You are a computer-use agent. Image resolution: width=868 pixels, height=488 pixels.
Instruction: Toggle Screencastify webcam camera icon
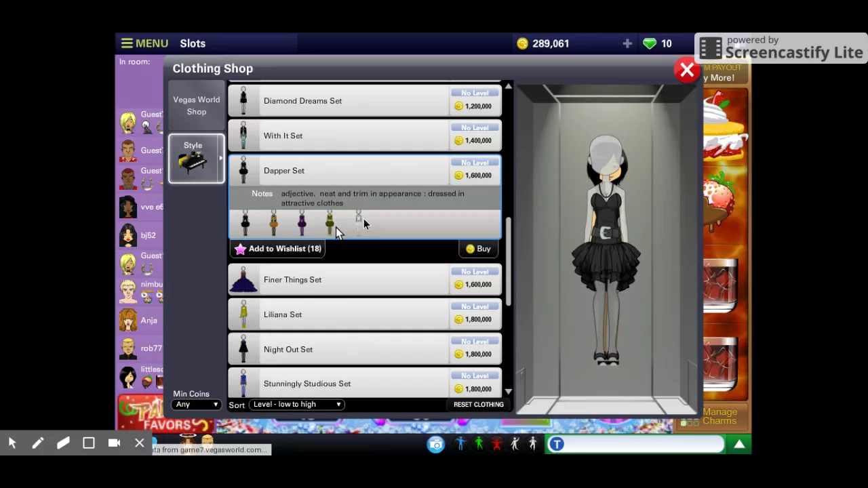[x=114, y=443]
